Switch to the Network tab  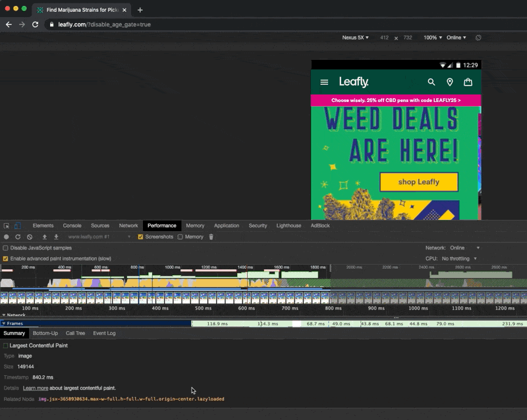pos(128,226)
